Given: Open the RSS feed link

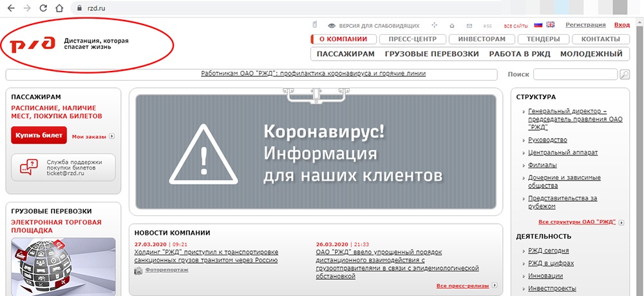Looking at the screenshot, I should 488,26.
